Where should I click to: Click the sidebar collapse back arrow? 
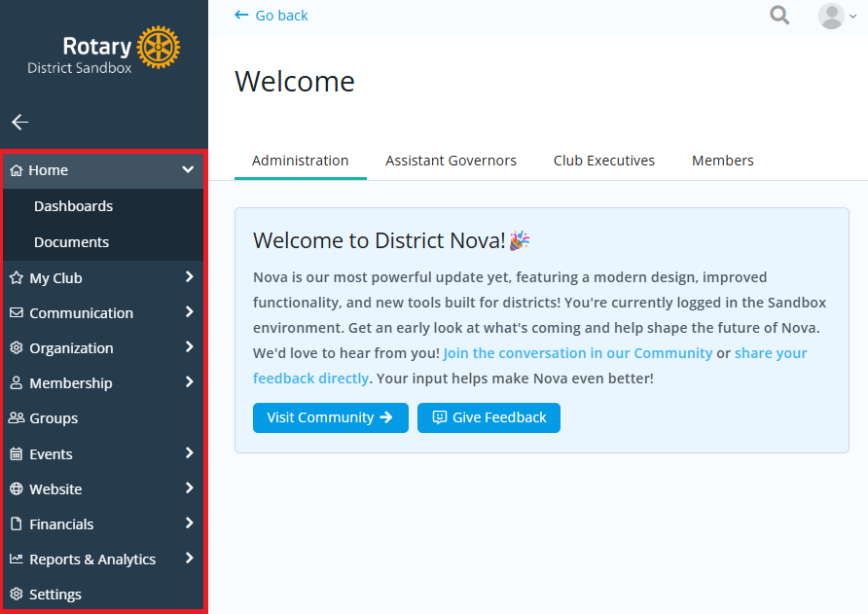pyautogui.click(x=19, y=122)
